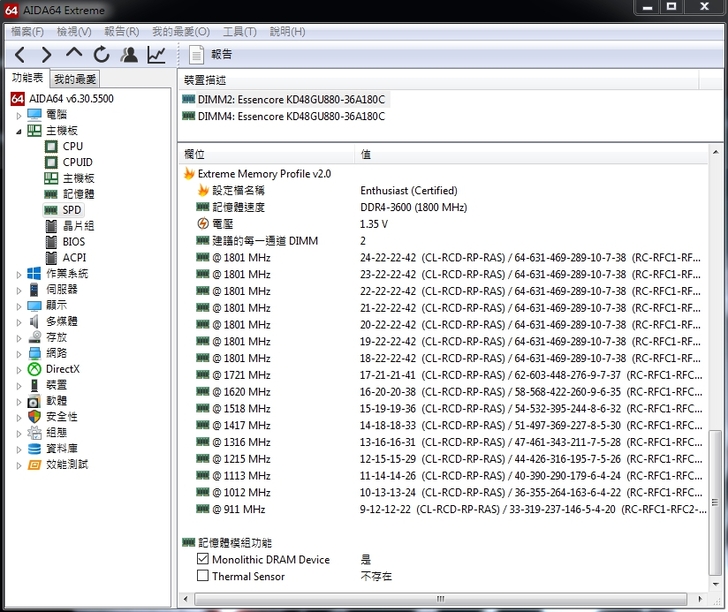The width and height of the screenshot is (728, 612).
Task: Click the DirectX Xbox icon in tree
Action: 34,369
